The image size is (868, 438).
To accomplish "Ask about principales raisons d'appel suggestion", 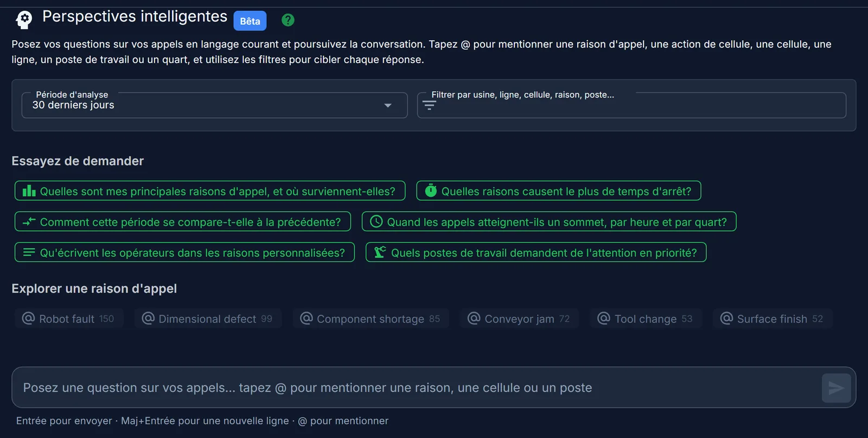I will click(x=210, y=191).
